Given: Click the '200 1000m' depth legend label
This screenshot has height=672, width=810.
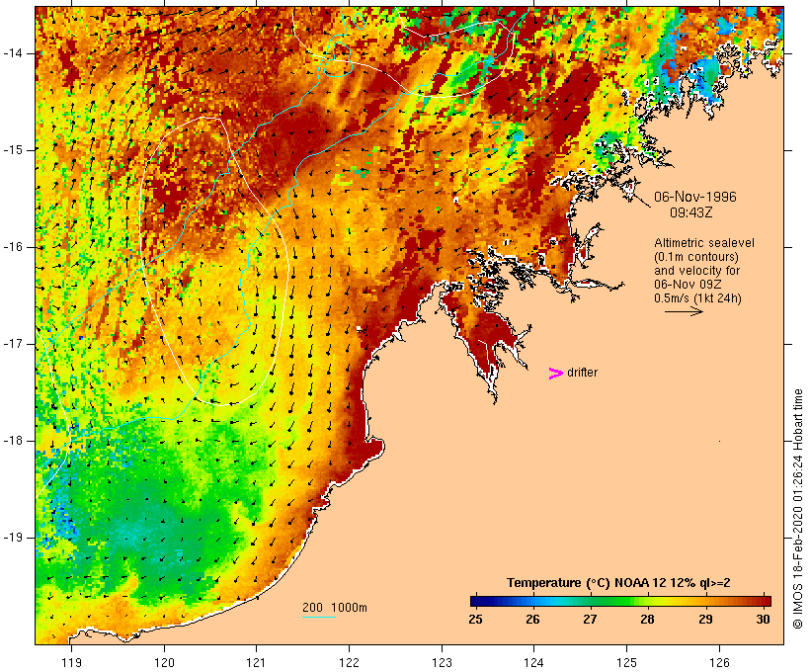Looking at the screenshot, I should [335, 608].
